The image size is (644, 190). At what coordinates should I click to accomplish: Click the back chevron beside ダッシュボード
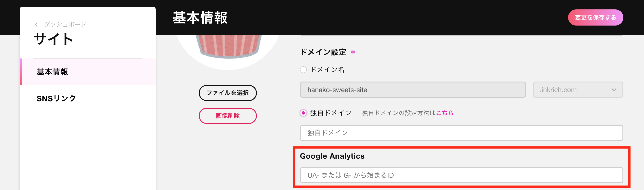tap(37, 24)
